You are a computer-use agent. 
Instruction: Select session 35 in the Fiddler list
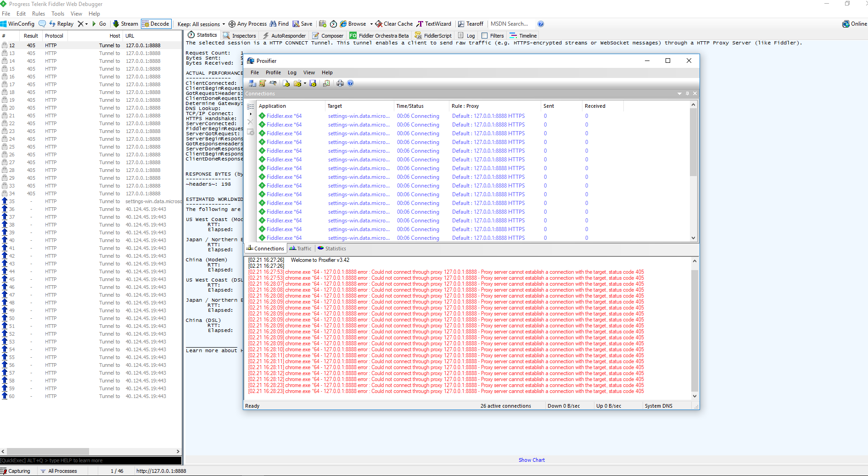coord(91,201)
